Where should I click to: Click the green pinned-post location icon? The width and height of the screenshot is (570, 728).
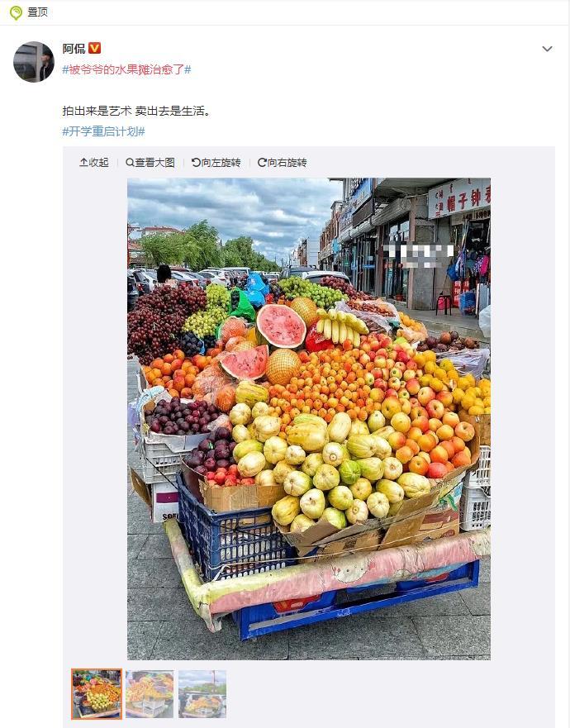click(x=16, y=12)
